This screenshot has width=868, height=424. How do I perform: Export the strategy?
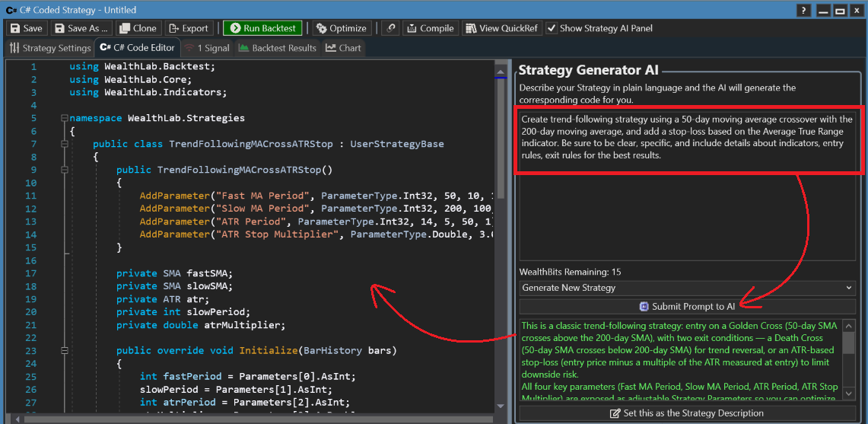point(189,28)
